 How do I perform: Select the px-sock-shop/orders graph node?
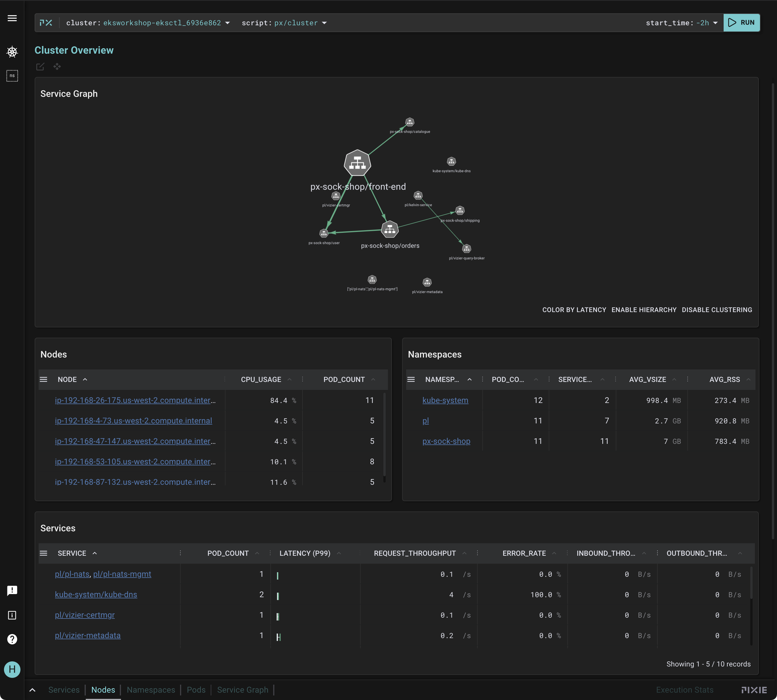click(x=390, y=230)
